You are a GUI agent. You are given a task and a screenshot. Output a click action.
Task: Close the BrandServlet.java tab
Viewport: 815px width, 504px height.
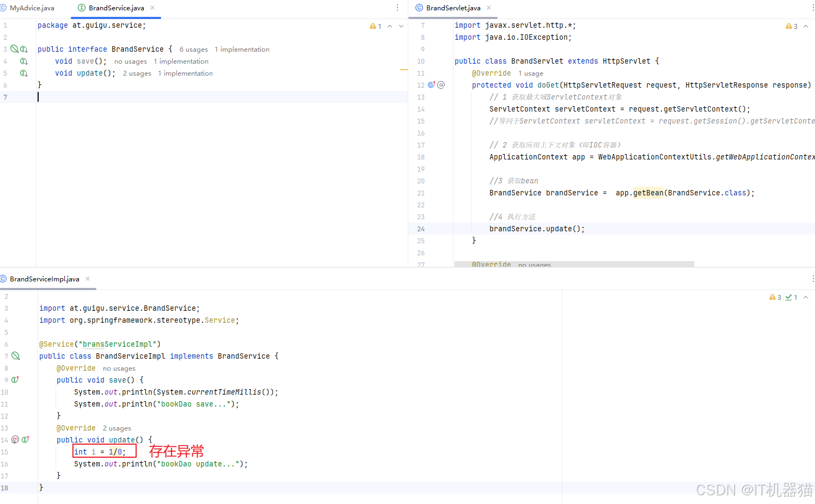[x=489, y=8]
